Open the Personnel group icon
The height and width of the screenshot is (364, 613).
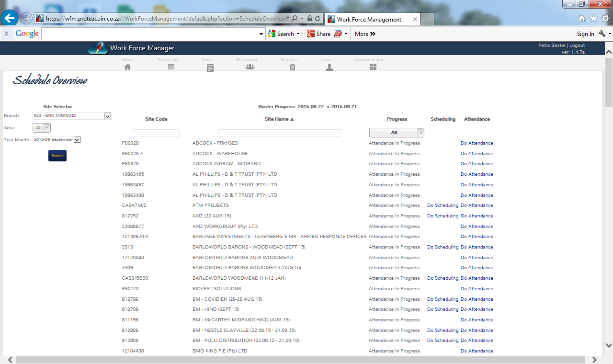250,67
